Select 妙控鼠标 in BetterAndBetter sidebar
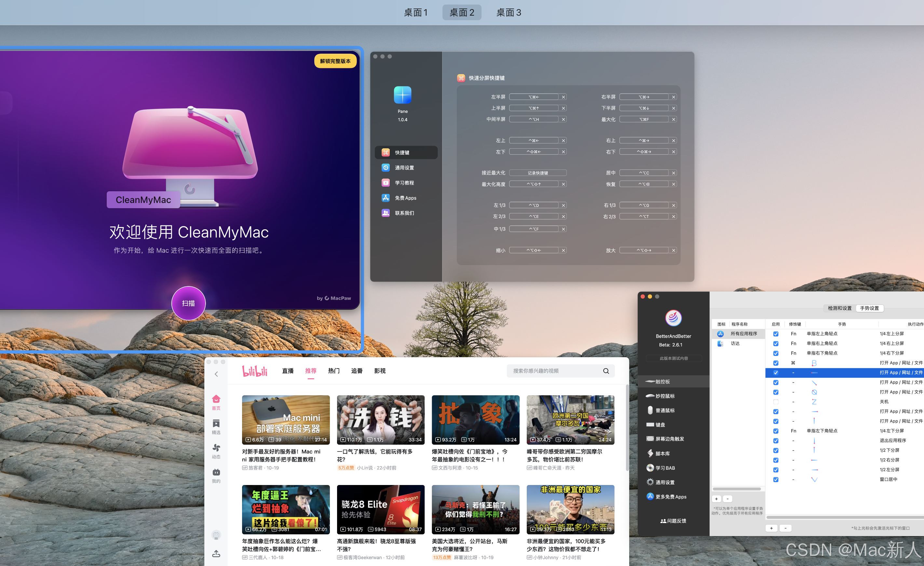 [665, 396]
